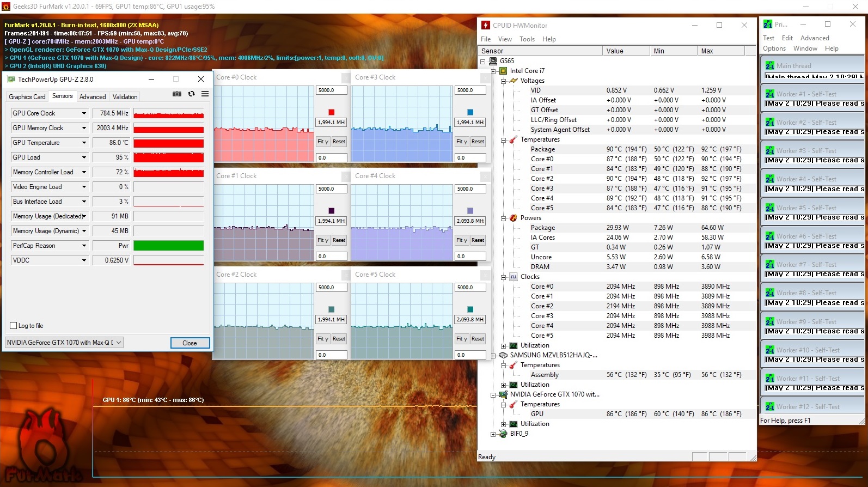Click the Main thread window icon in Prime95
The image size is (868, 487).
pyautogui.click(x=770, y=65)
